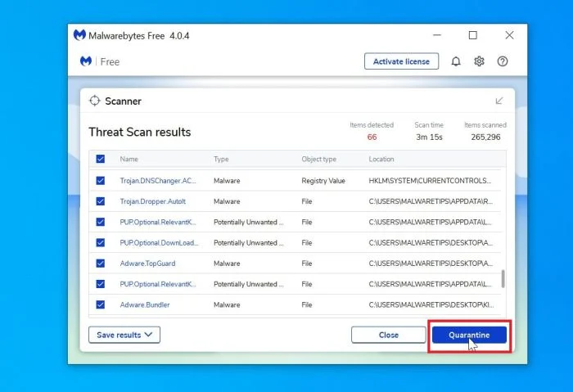Click the Scanner crosshair icon
The width and height of the screenshot is (573, 392).
[x=95, y=101]
